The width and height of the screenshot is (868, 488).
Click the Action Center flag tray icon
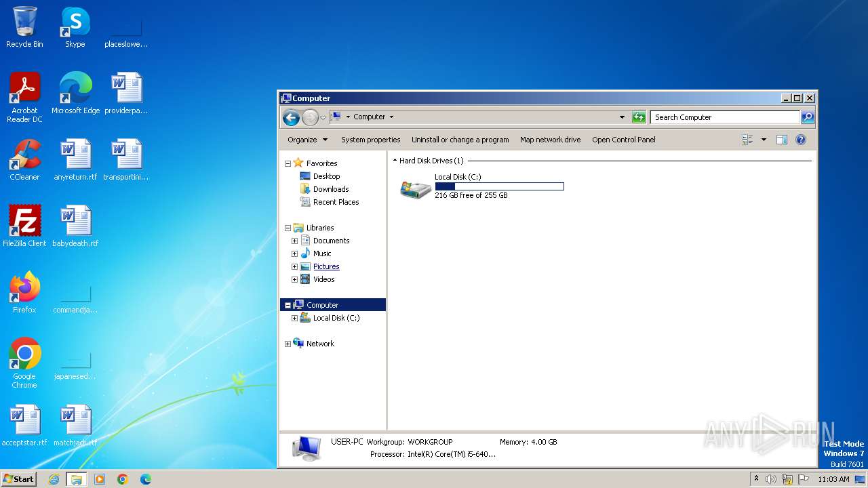click(804, 479)
